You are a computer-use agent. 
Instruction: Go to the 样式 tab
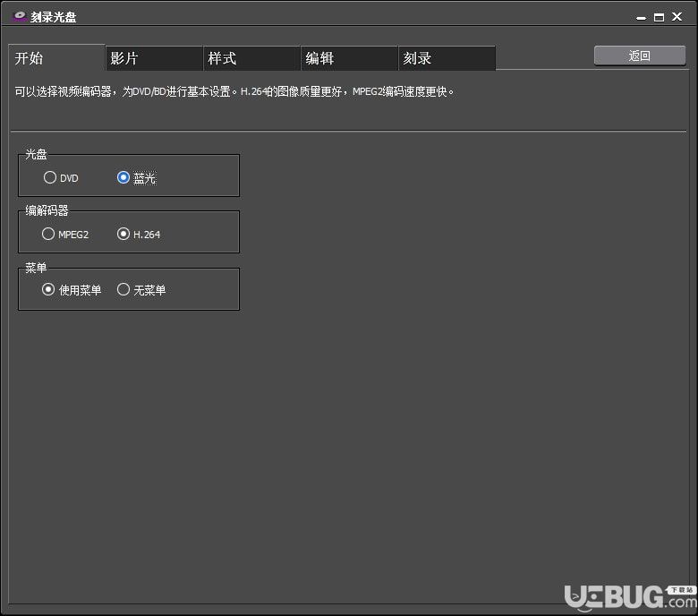click(252, 58)
